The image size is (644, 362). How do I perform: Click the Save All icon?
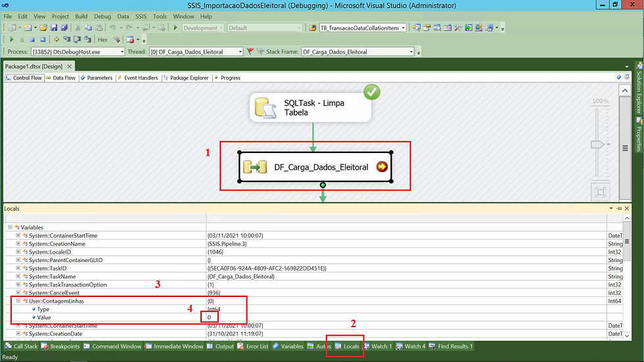(64, 28)
